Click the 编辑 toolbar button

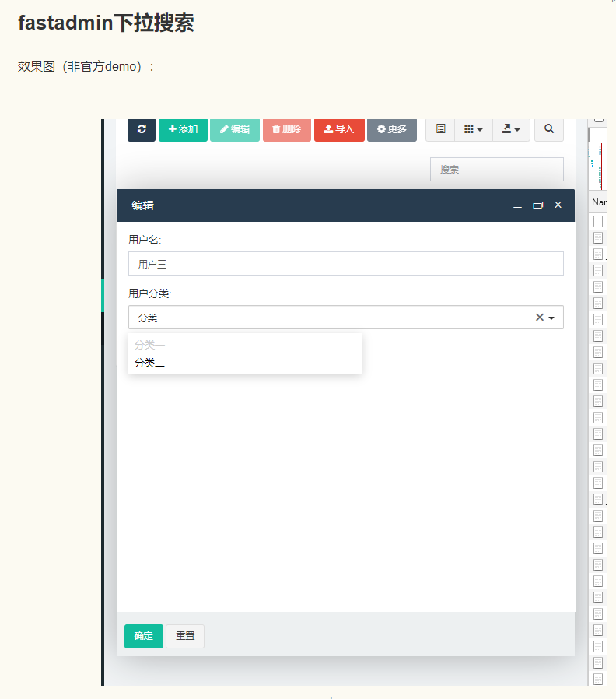235,130
